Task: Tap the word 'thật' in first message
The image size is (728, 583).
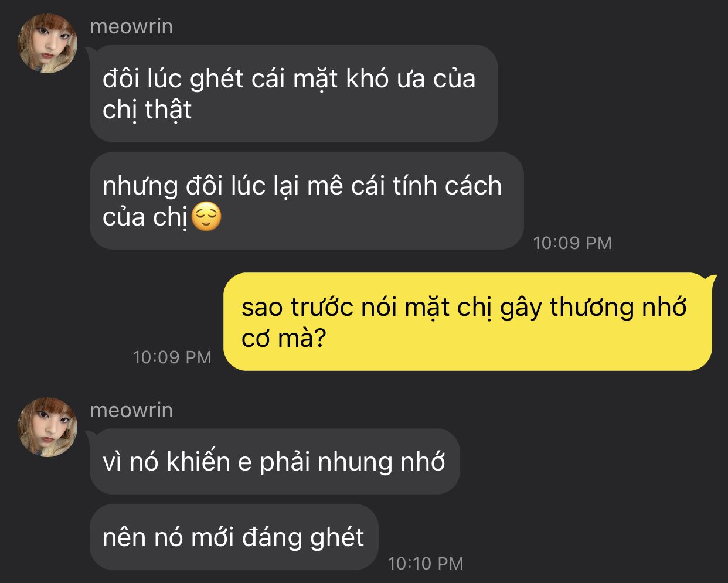Action: [x=168, y=110]
